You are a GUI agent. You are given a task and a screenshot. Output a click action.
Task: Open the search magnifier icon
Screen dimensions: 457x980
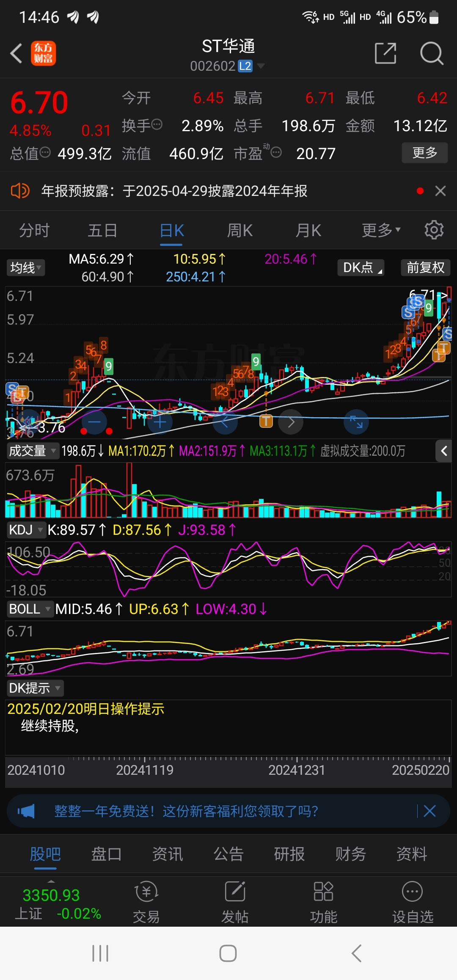[431, 53]
